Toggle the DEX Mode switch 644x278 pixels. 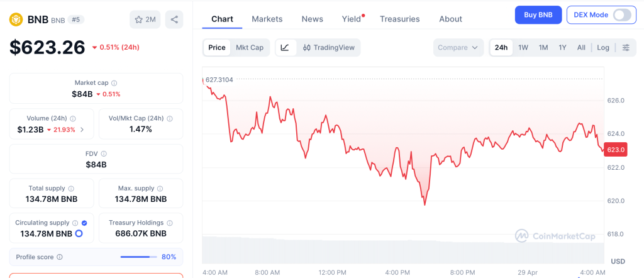click(621, 14)
